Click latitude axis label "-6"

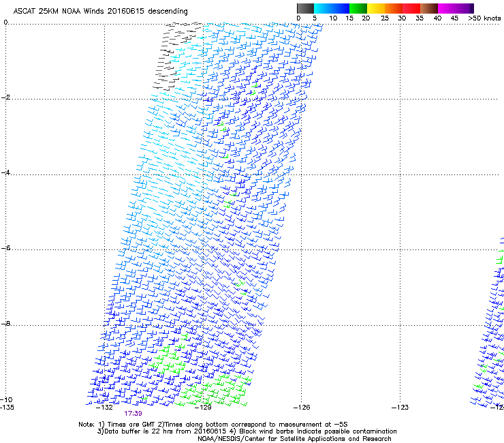click(5, 247)
